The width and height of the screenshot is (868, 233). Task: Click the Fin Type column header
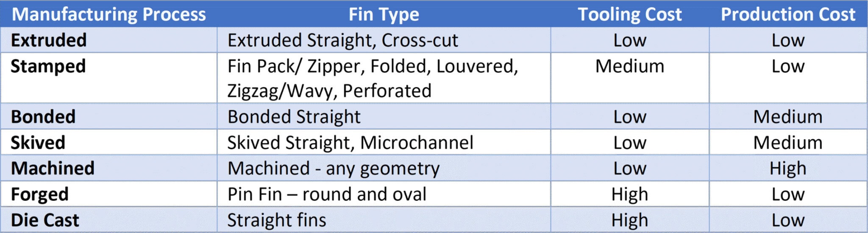coord(384,14)
